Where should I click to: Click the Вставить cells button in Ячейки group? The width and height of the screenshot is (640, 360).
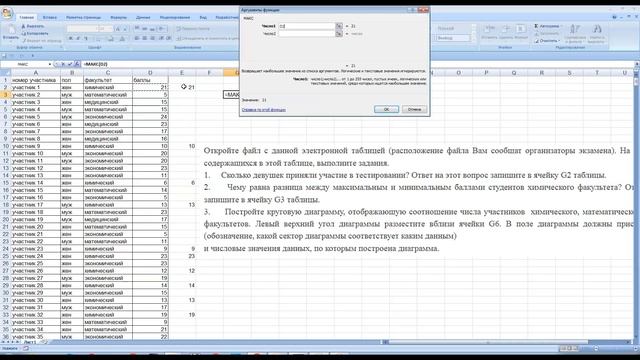click(489, 32)
